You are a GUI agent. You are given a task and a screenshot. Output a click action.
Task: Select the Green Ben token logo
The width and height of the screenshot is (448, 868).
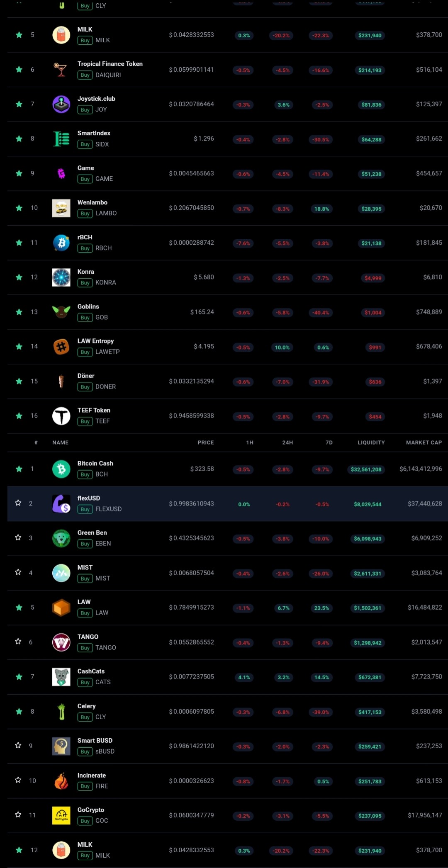61,538
